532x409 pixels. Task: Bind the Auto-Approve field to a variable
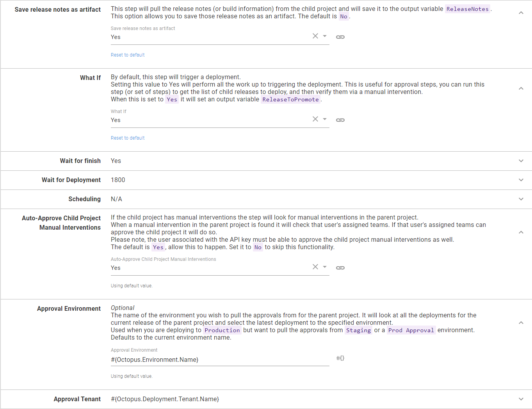coord(340,267)
